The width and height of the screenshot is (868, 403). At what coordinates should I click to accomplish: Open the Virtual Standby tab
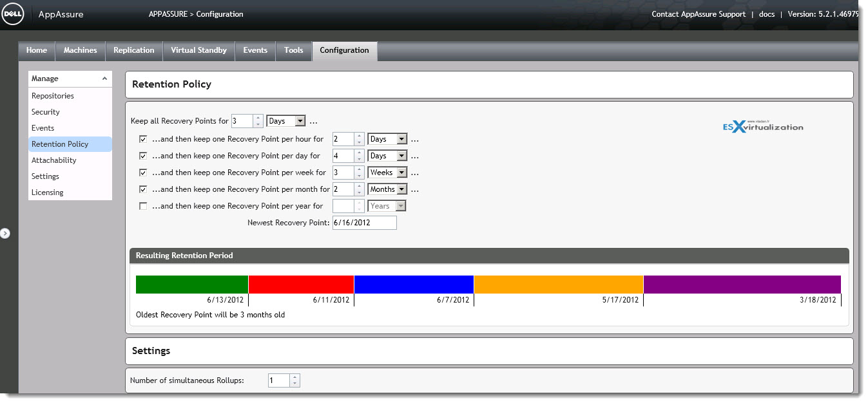199,50
